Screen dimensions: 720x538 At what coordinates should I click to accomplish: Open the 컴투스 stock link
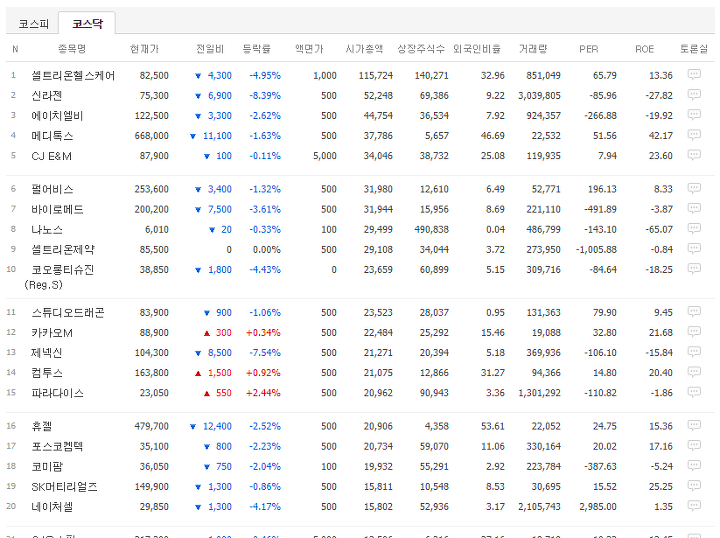coord(46,373)
